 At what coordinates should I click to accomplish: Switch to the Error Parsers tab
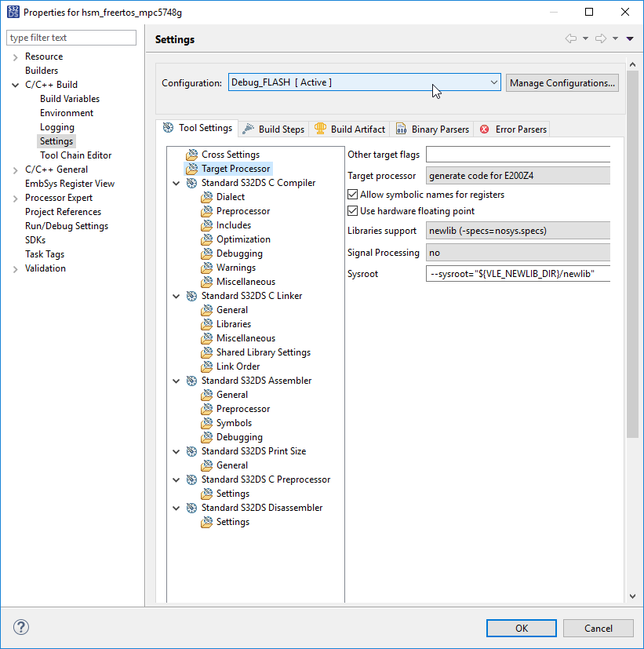tap(513, 129)
